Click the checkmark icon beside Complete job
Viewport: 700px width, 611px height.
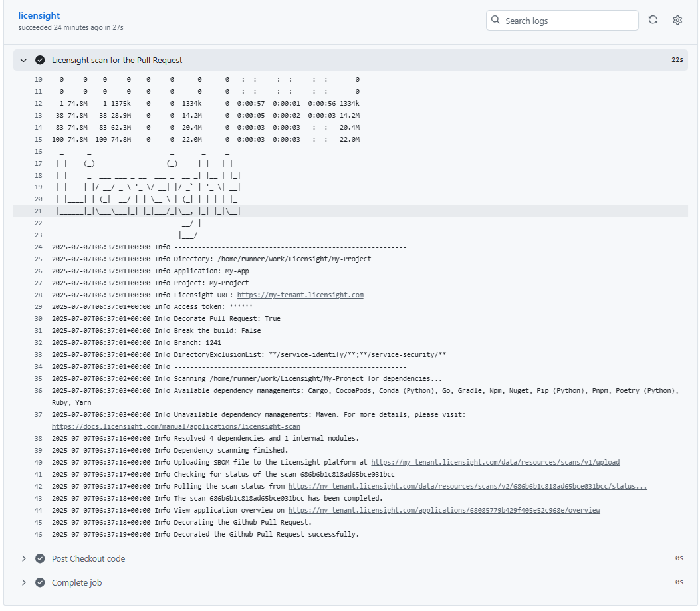(40, 582)
